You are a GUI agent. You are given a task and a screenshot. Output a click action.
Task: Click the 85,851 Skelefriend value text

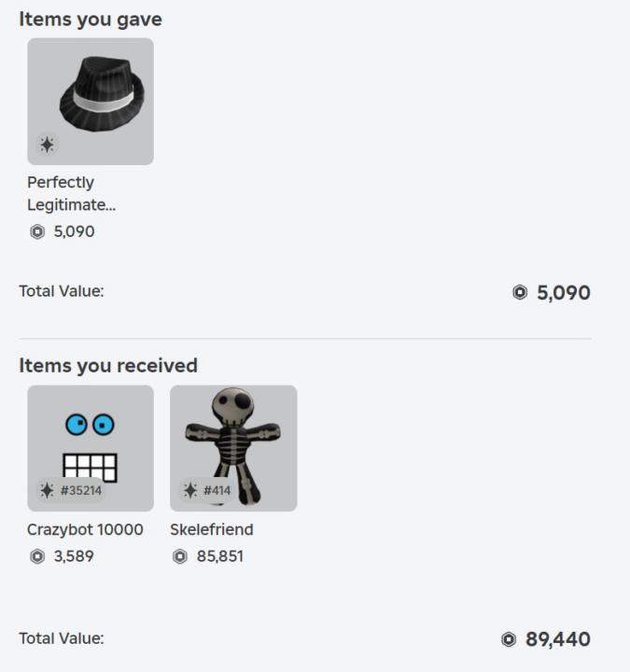coord(220,557)
